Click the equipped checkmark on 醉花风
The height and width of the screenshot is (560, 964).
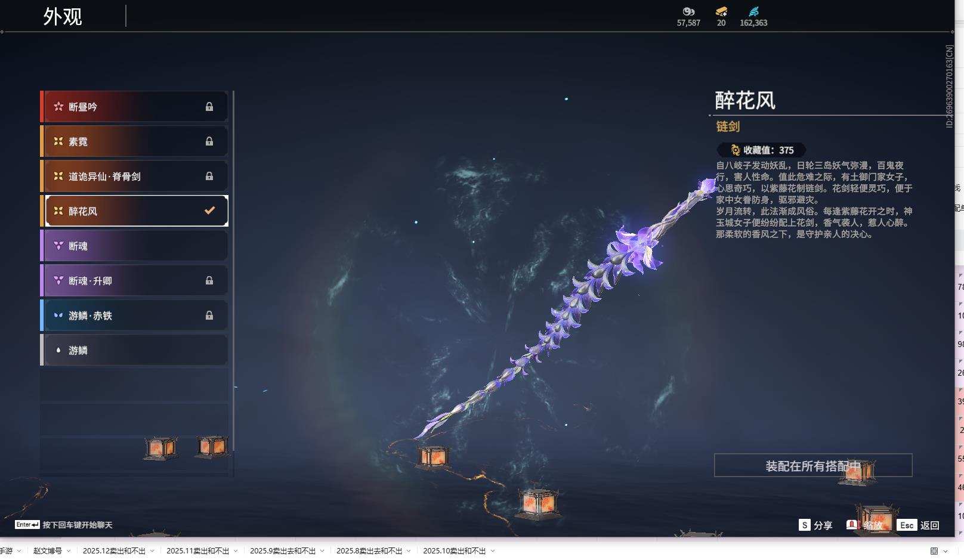pyautogui.click(x=209, y=211)
